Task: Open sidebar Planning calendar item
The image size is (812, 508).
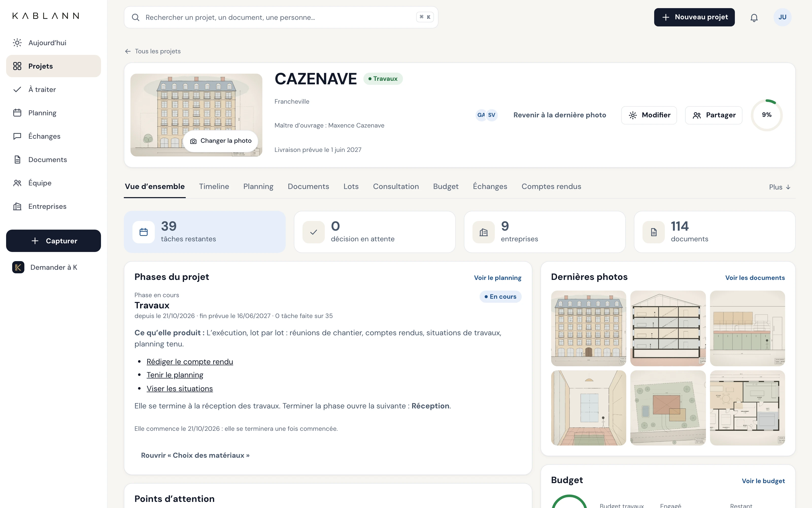Action: click(53, 113)
